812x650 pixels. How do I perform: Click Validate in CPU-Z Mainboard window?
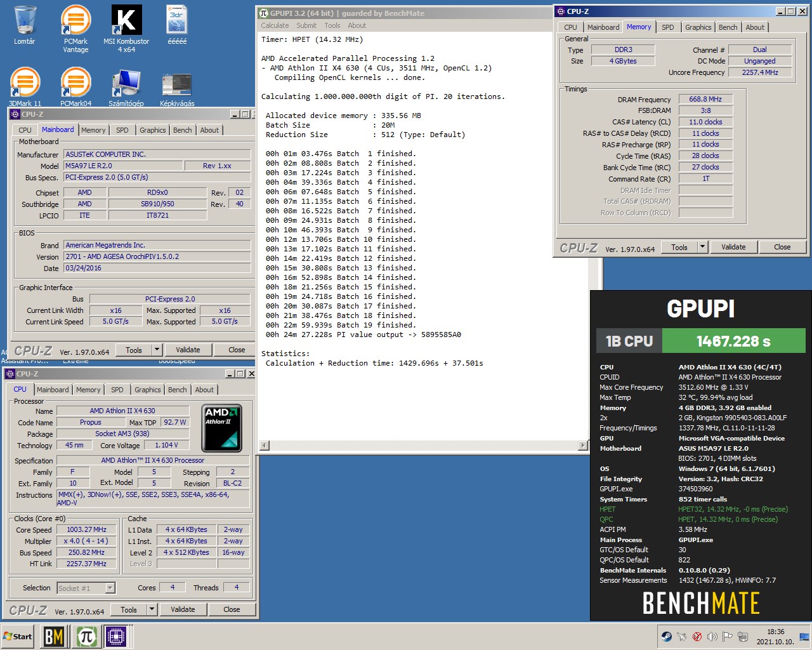(188, 350)
